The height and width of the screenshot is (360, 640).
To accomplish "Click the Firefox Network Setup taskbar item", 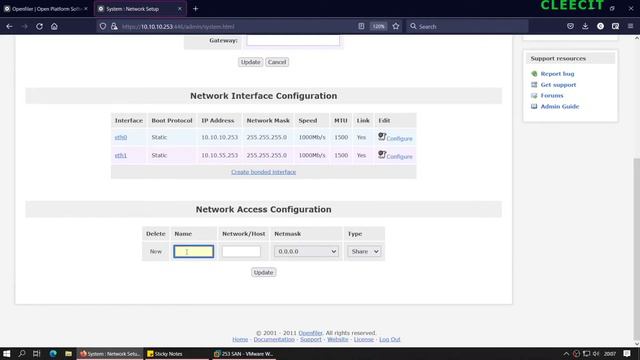I will 110,354.
